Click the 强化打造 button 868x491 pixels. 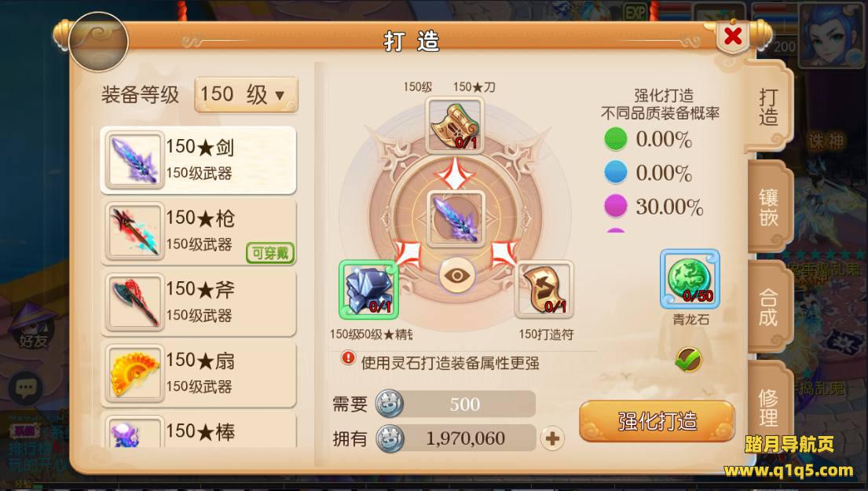(657, 421)
